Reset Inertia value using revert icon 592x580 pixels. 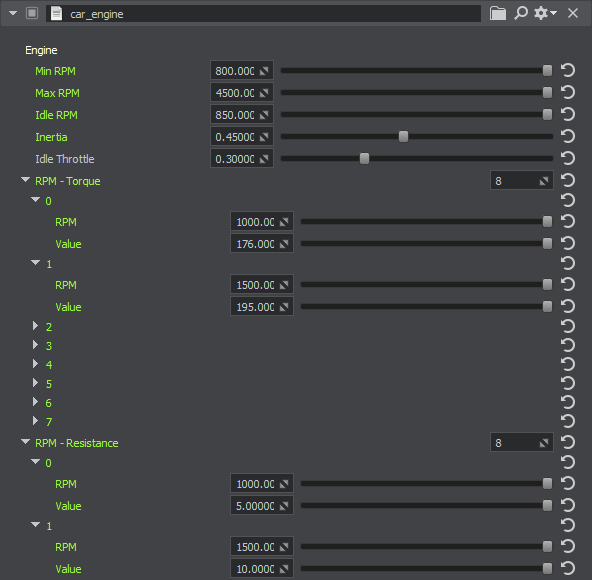(567, 136)
